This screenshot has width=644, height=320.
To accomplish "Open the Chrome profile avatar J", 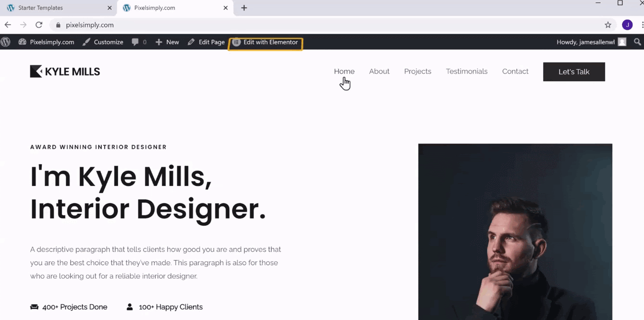I will [627, 25].
